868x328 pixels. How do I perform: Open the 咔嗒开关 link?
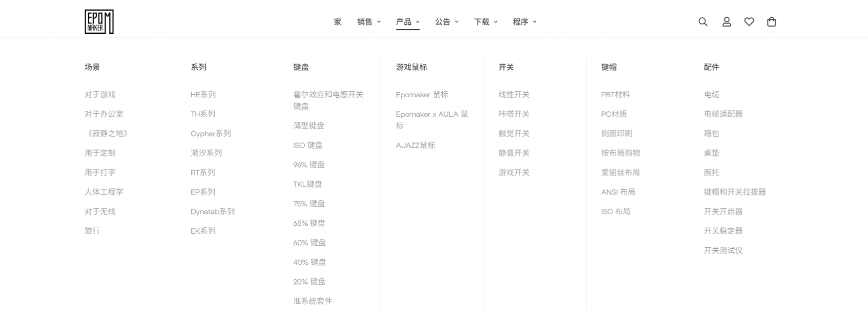point(514,114)
